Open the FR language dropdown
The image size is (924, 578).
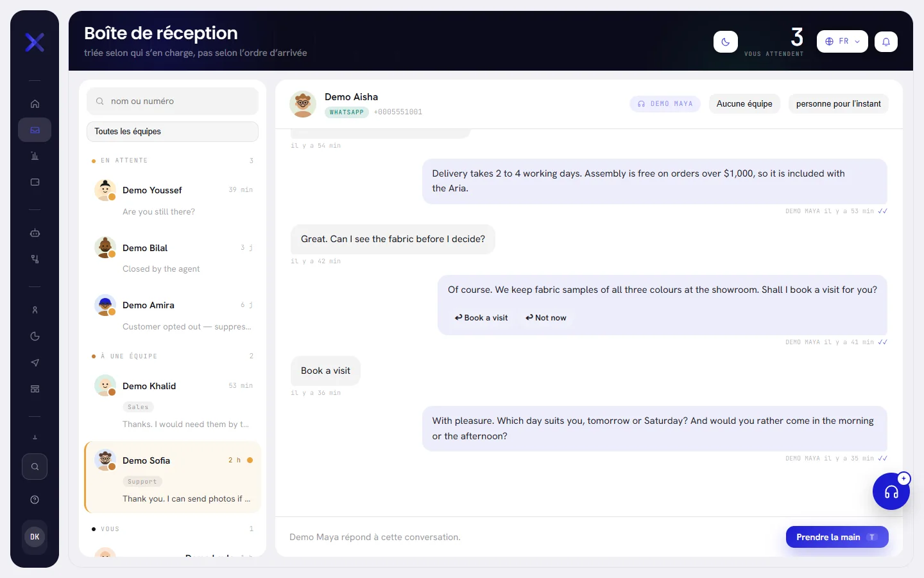[843, 42]
